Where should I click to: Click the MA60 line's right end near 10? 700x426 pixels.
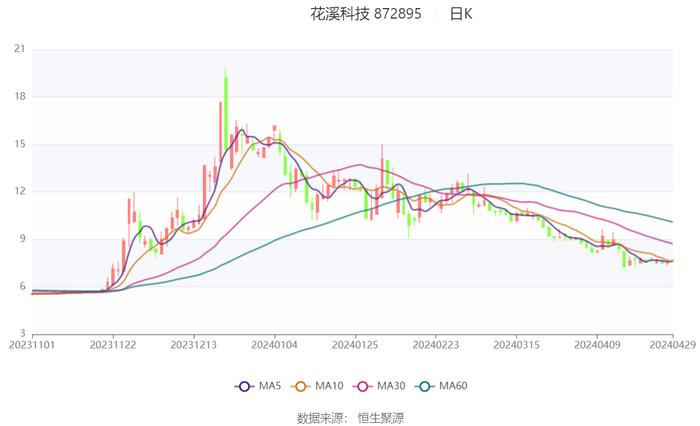tap(671, 221)
